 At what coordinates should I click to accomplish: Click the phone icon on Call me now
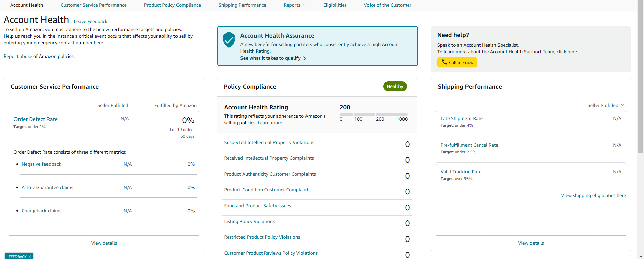pyautogui.click(x=444, y=62)
